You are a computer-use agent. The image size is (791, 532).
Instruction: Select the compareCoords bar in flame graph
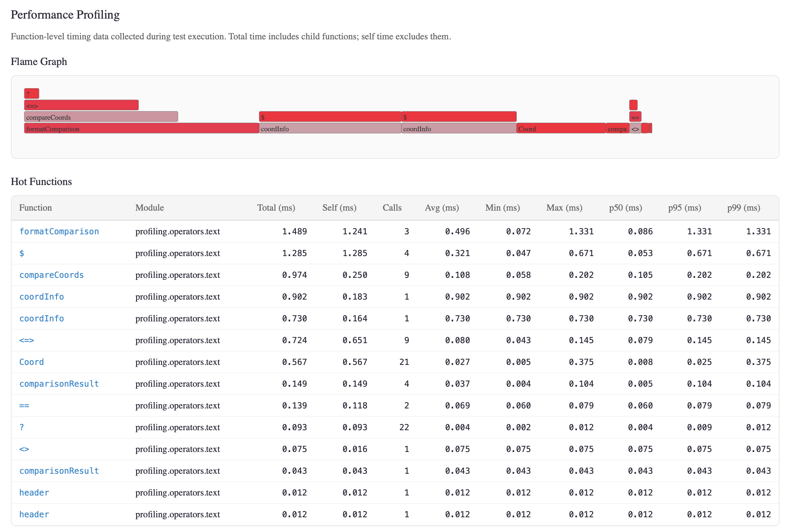point(101,117)
